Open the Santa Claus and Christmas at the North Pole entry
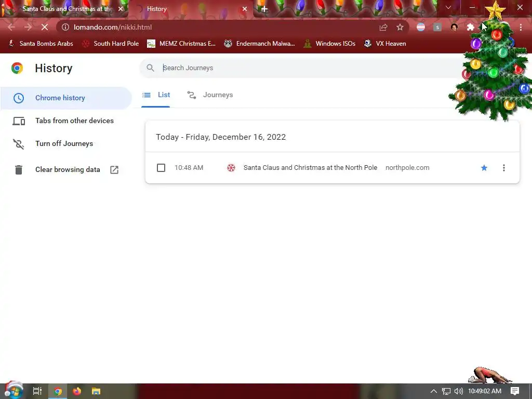 tap(310, 168)
